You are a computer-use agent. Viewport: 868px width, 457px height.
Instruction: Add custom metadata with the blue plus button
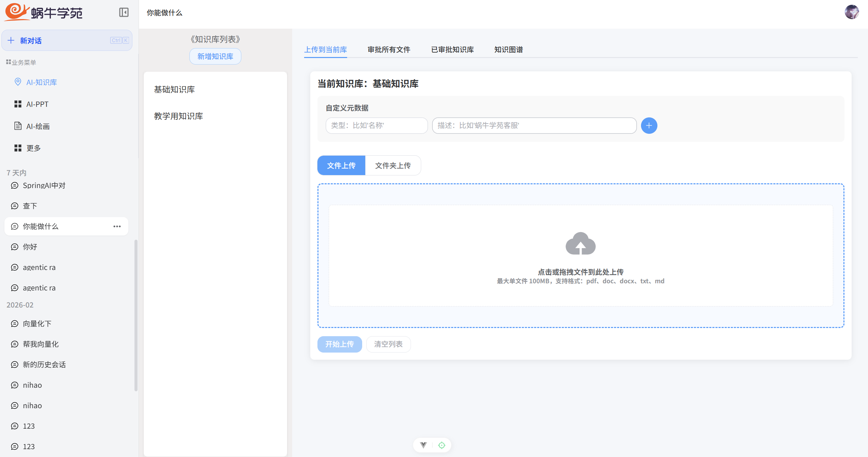[649, 126]
